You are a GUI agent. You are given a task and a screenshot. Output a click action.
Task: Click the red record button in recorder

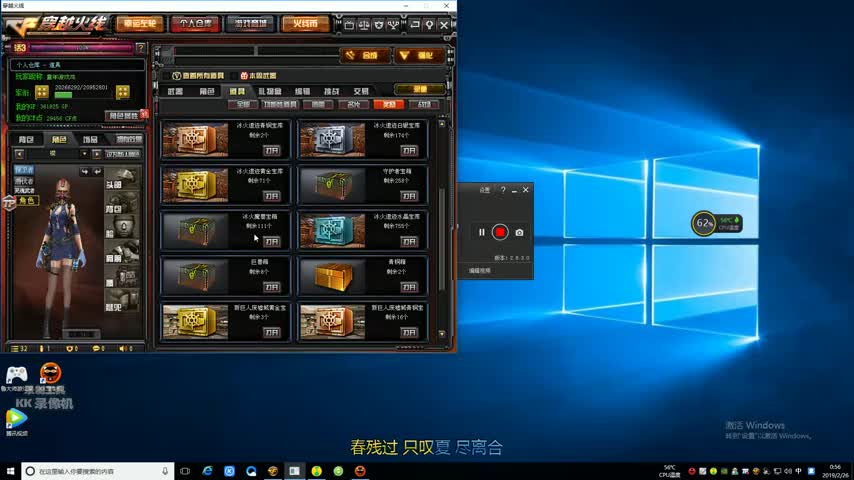pyautogui.click(x=500, y=232)
